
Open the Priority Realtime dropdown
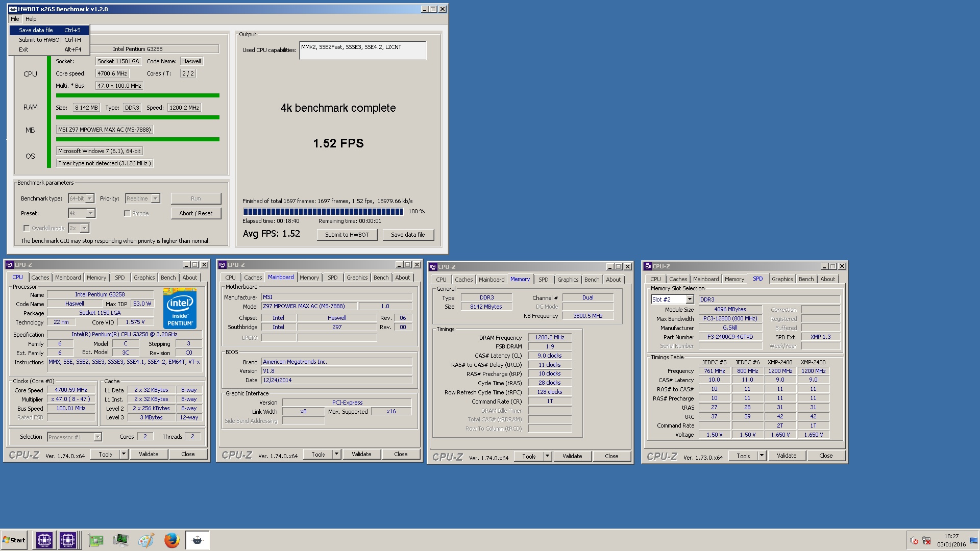coord(156,198)
